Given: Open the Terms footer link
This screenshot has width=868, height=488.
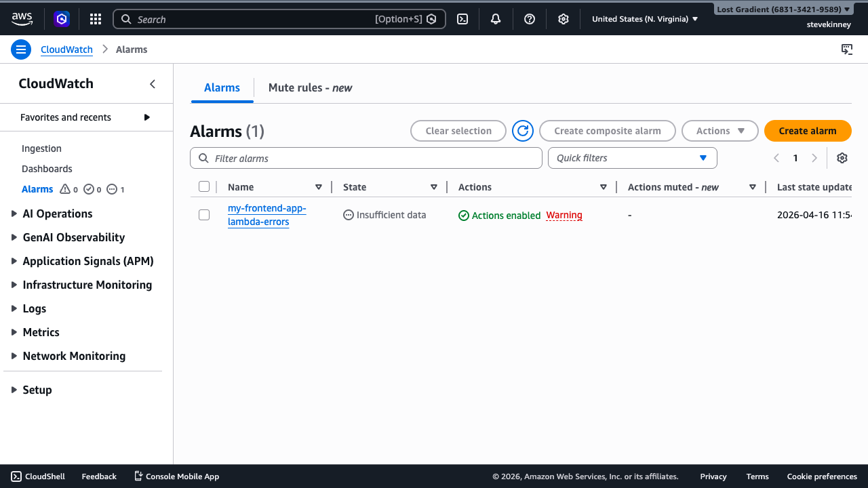Looking at the screenshot, I should [757, 476].
